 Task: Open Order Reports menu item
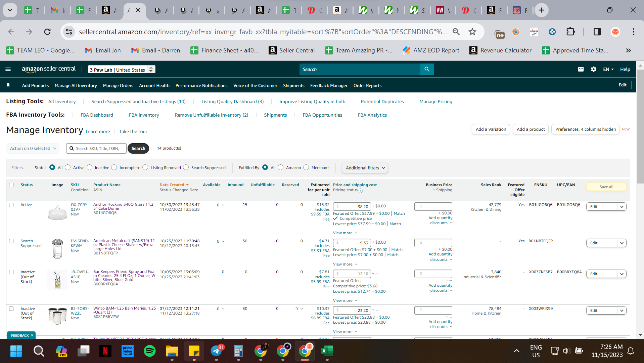367,85
